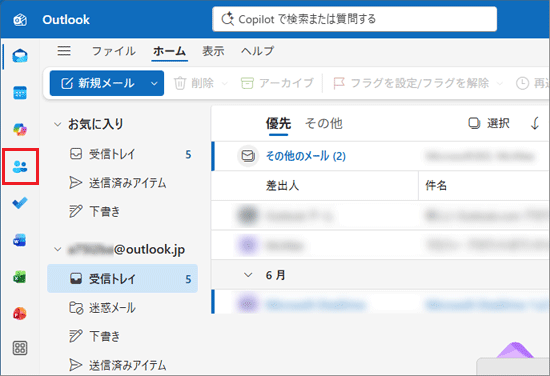Screen dimensions: 550x376
Task: Open the 迷惑メール folder
Action: tap(122, 308)
